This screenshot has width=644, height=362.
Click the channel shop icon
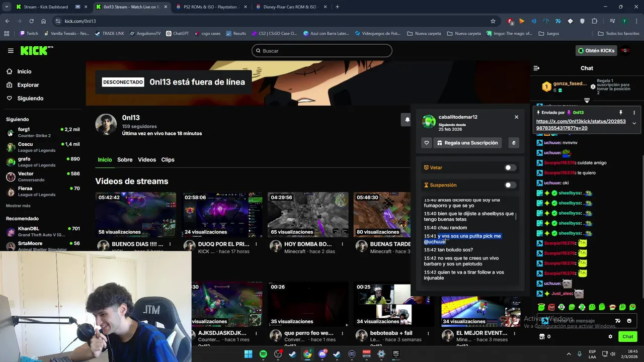542,337
